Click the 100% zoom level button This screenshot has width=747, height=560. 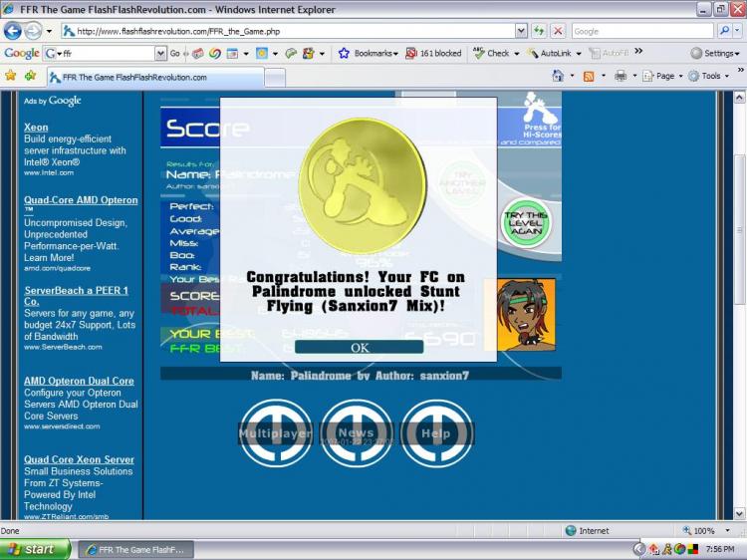pos(699,530)
